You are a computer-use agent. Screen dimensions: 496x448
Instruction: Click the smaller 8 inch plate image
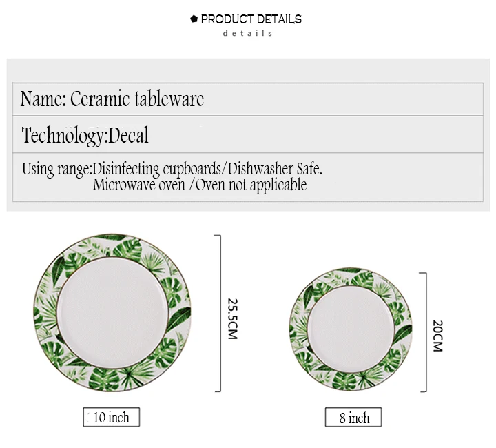click(351, 329)
